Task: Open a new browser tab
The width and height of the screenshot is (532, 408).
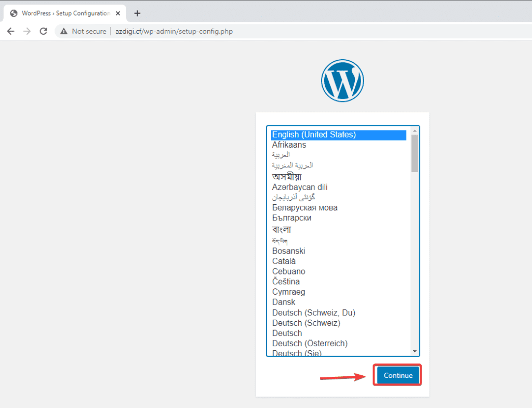Action: 137,14
